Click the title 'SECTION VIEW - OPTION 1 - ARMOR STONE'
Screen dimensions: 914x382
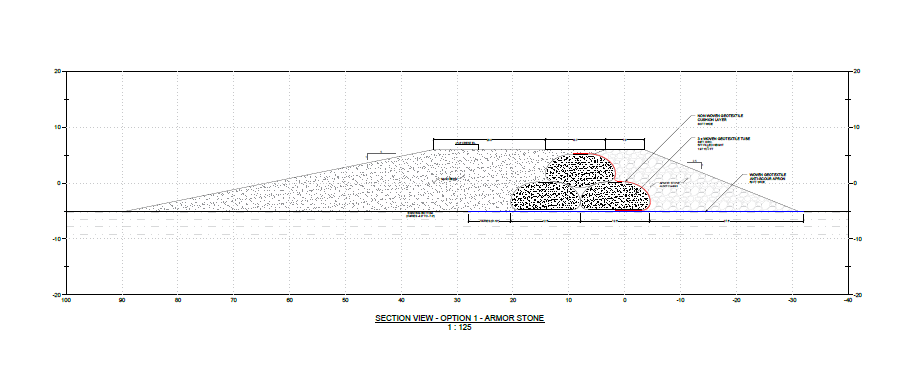459,318
